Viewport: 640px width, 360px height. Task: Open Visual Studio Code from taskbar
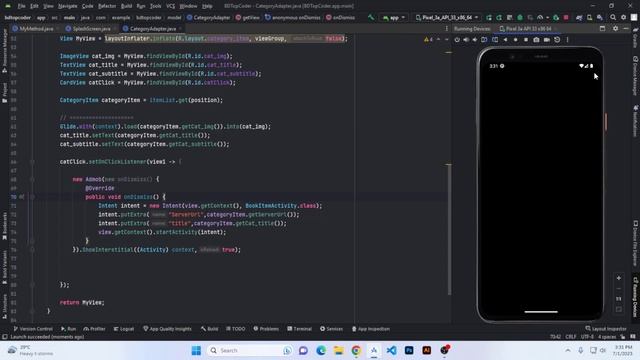point(391,350)
